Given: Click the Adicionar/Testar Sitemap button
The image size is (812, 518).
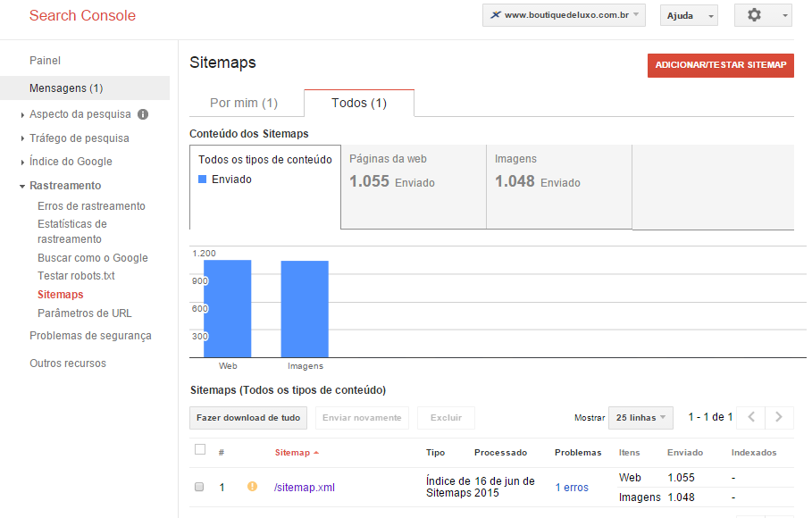Looking at the screenshot, I should [720, 65].
